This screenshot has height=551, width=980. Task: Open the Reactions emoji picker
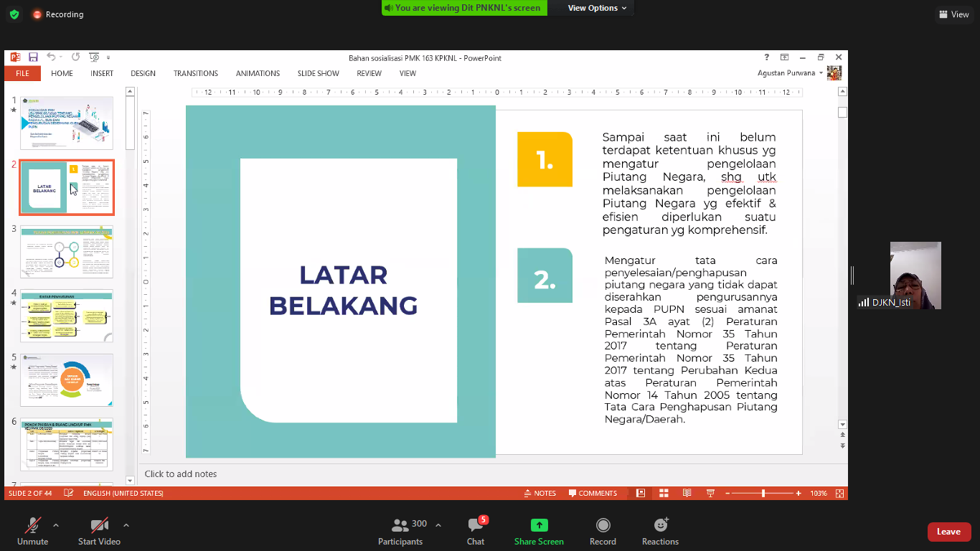pyautogui.click(x=660, y=525)
